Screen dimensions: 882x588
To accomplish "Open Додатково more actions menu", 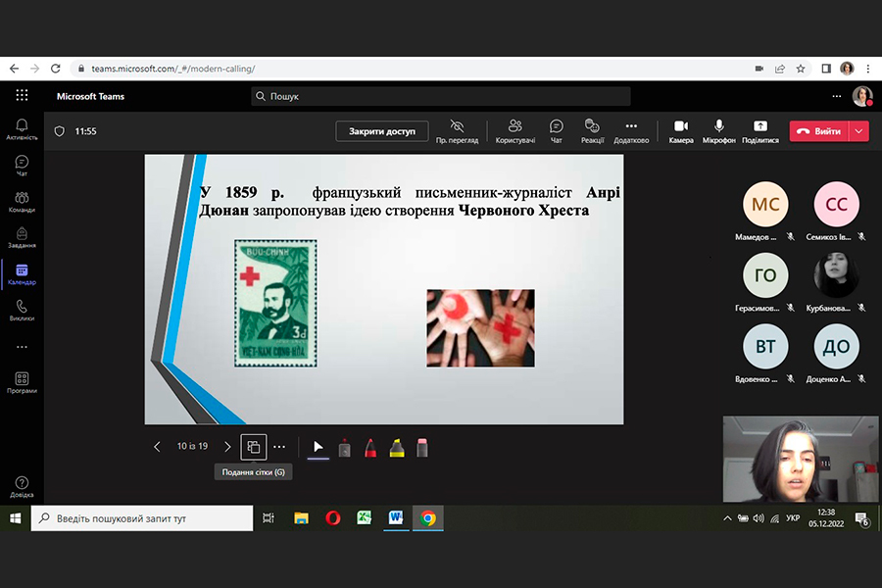I will point(631,130).
